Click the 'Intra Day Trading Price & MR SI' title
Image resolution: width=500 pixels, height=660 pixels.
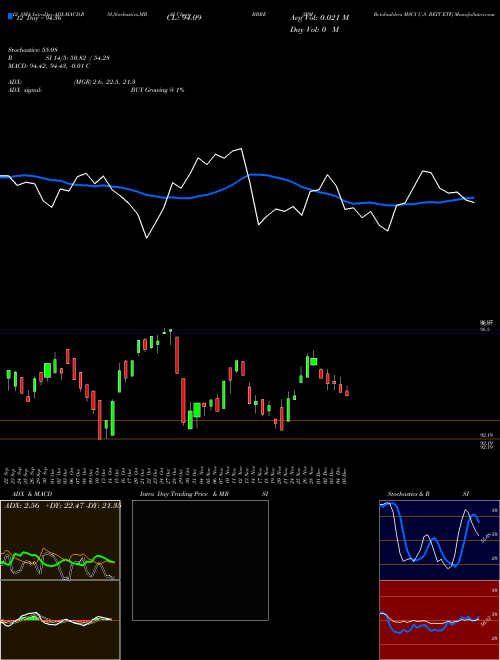[204, 494]
